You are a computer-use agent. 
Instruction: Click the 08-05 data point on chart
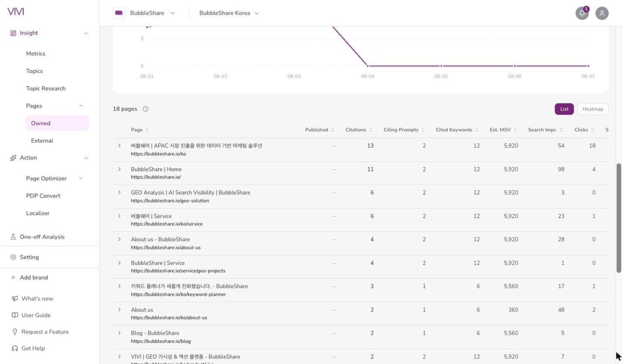point(441,66)
